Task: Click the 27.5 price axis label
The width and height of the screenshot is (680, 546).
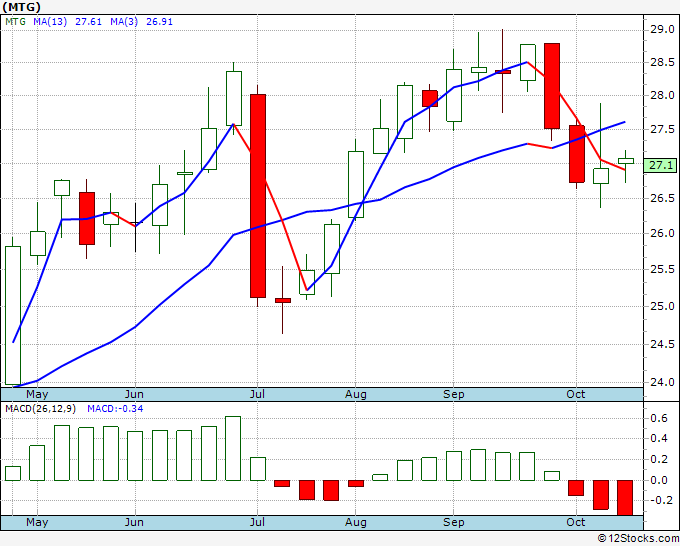Action: pyautogui.click(x=662, y=129)
